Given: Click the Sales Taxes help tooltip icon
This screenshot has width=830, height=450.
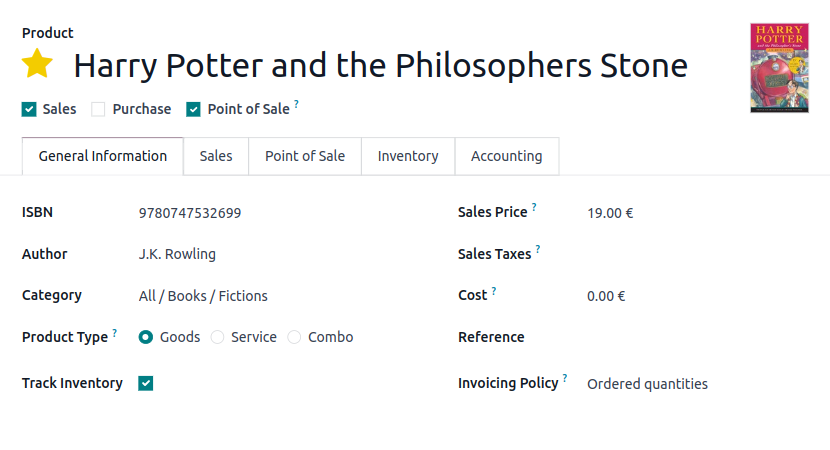Looking at the screenshot, I should (538, 249).
